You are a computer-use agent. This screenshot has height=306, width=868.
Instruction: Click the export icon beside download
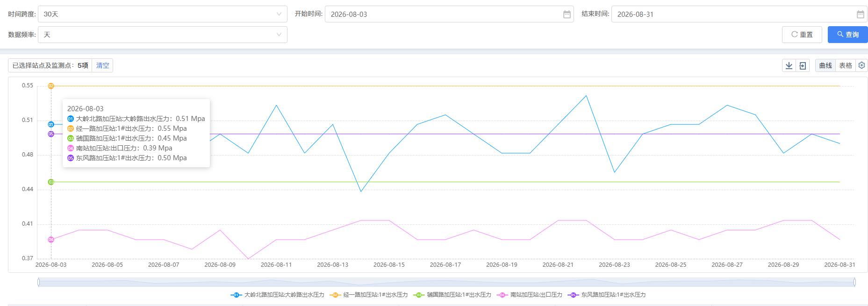click(x=803, y=65)
